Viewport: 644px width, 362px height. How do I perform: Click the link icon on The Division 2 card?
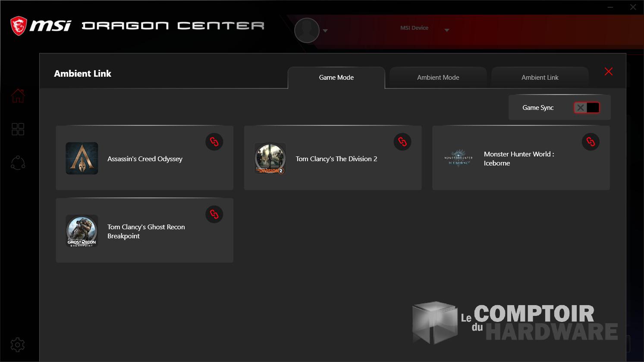pyautogui.click(x=402, y=142)
